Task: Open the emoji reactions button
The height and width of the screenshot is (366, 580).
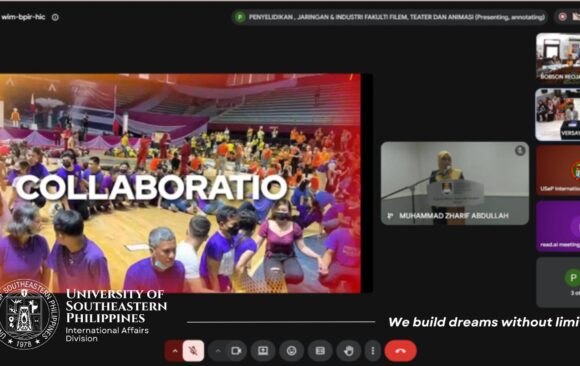Action: click(x=291, y=350)
